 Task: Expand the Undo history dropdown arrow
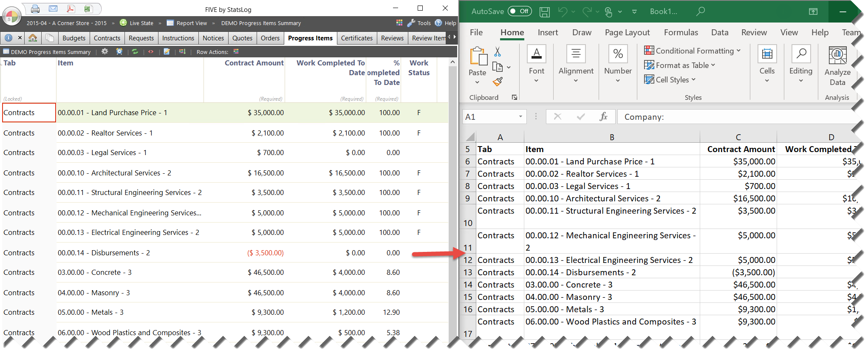click(x=574, y=12)
